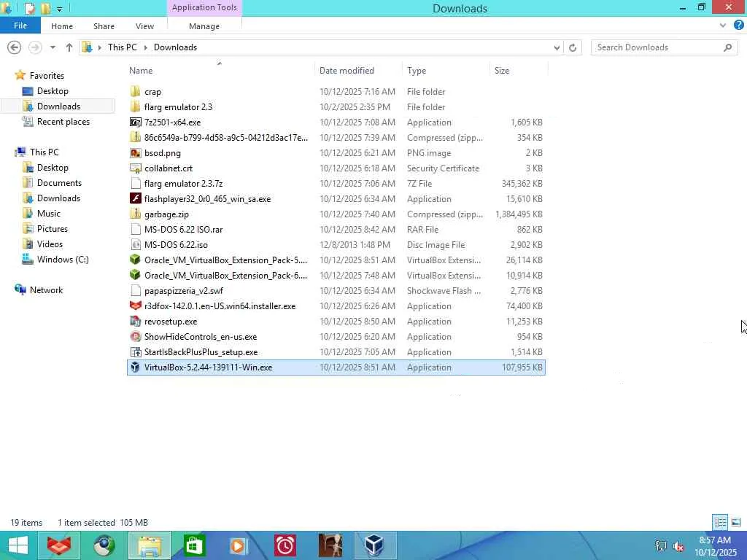Select the crap folder icon
747x560 pixels.
[x=135, y=91]
